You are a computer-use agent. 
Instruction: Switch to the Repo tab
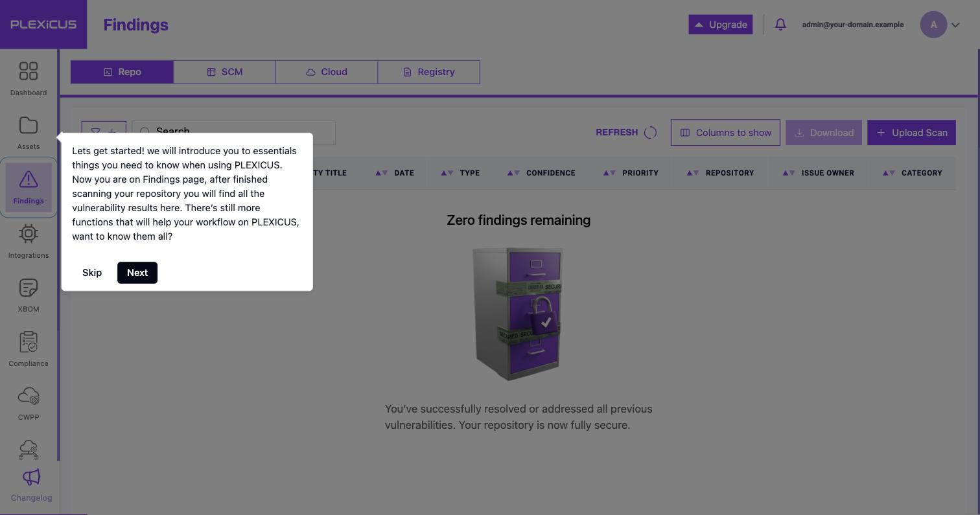pos(122,72)
